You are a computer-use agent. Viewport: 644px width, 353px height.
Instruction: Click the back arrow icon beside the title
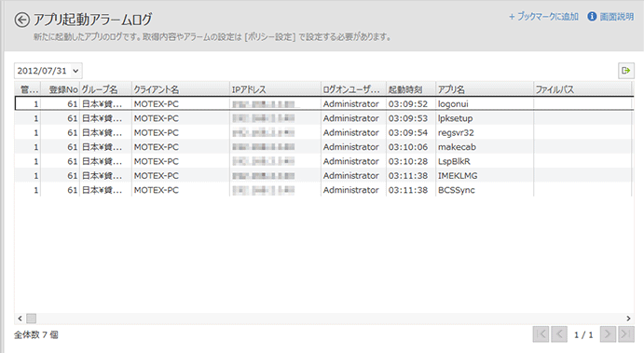point(21,20)
